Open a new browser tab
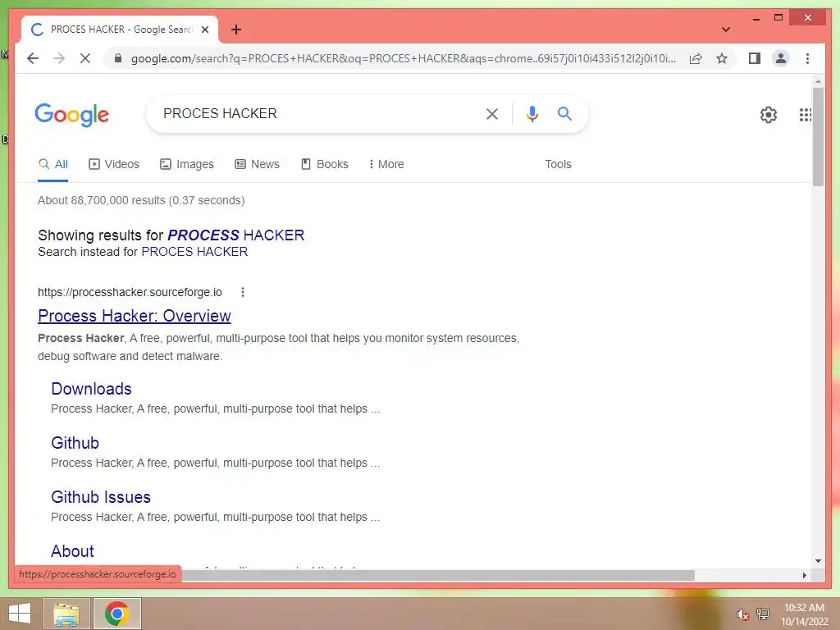 [236, 30]
